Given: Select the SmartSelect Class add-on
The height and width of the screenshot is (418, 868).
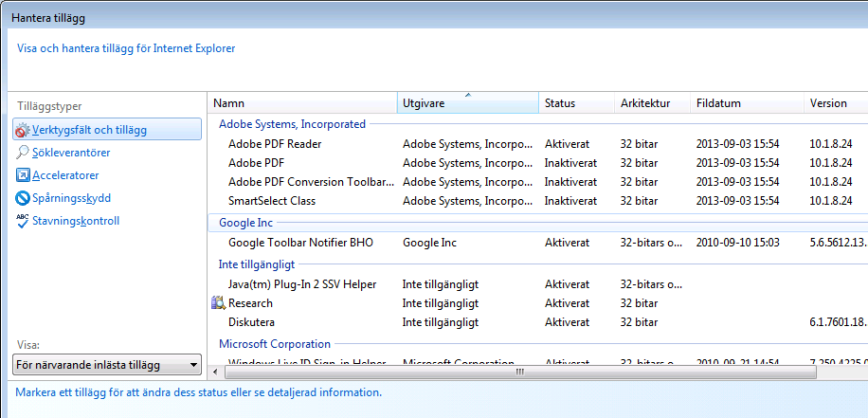Looking at the screenshot, I should 272,200.
